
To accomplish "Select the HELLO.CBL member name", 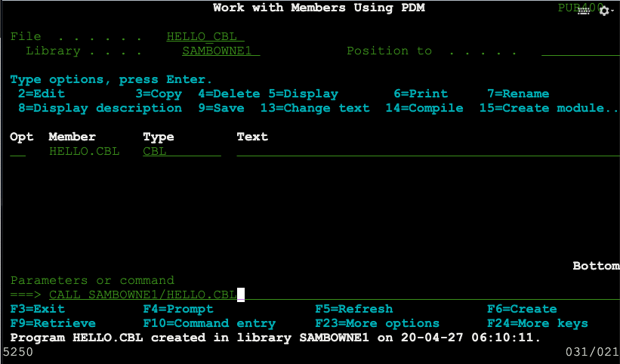I will (84, 151).
